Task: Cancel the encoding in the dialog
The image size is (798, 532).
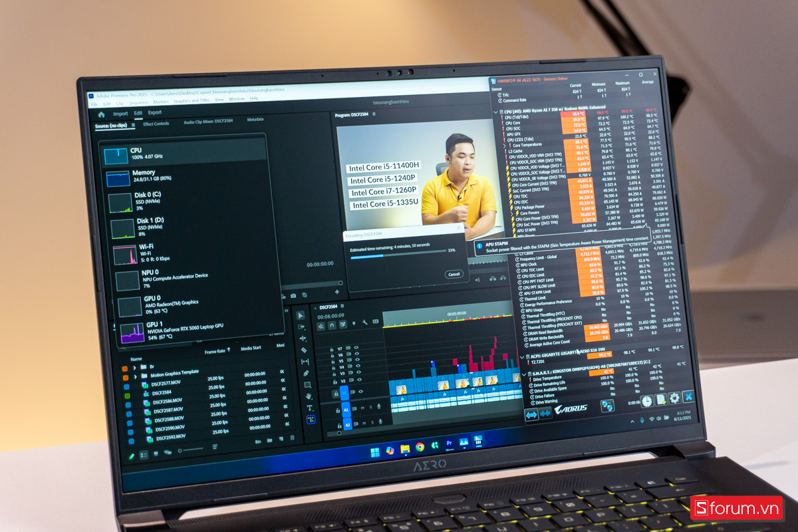Action: point(454,274)
